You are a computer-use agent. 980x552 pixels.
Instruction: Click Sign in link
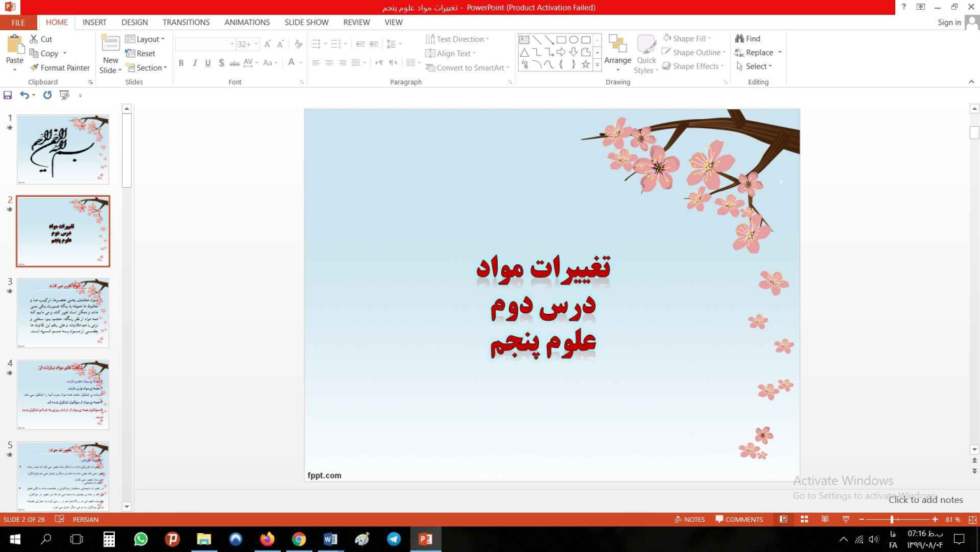pos(948,22)
